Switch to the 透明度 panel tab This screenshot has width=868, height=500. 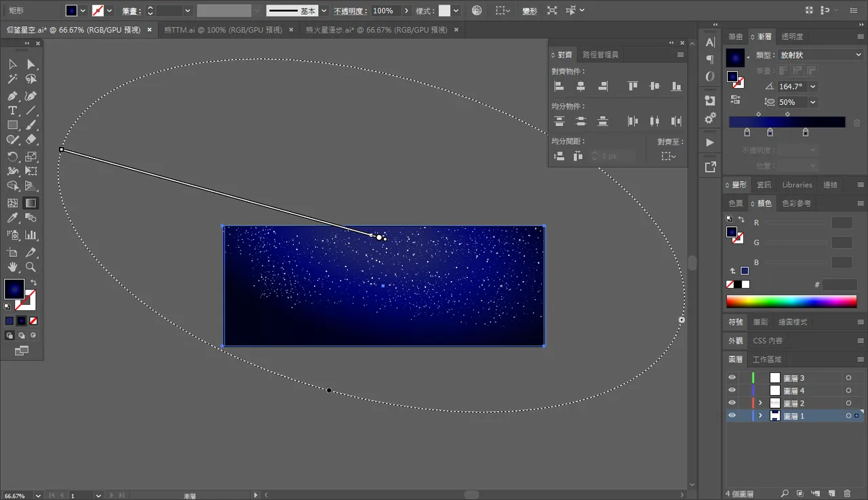(x=792, y=37)
